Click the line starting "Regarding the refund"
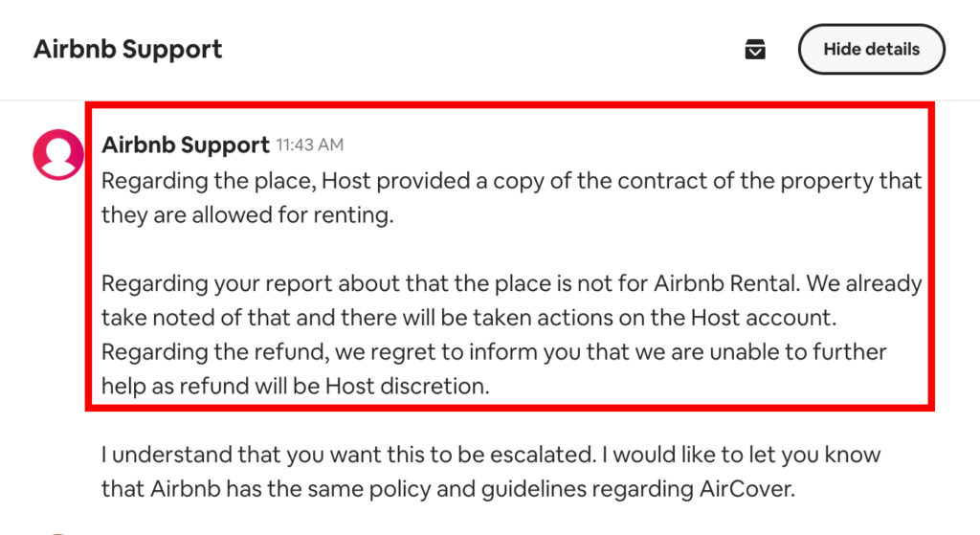980x535 pixels. [494, 352]
